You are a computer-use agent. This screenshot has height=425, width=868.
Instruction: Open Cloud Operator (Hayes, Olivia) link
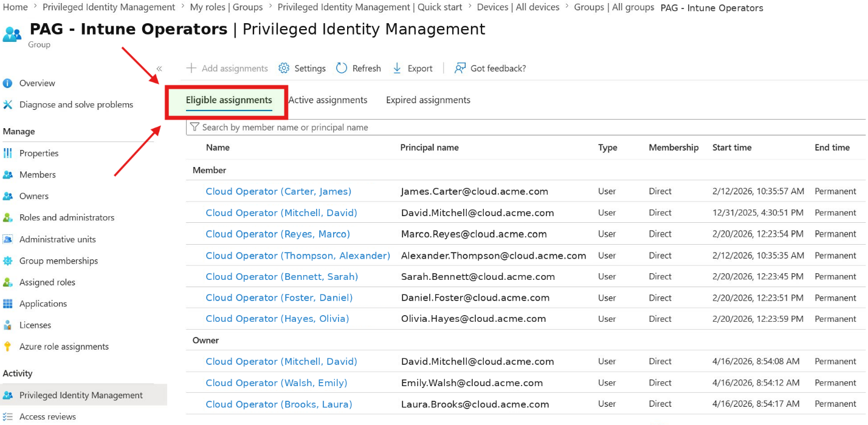pyautogui.click(x=277, y=319)
